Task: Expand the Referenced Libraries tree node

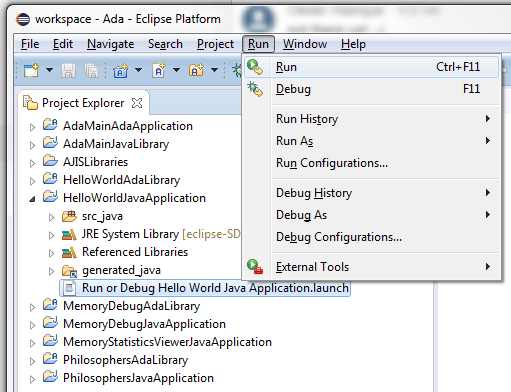Action: click(x=51, y=253)
